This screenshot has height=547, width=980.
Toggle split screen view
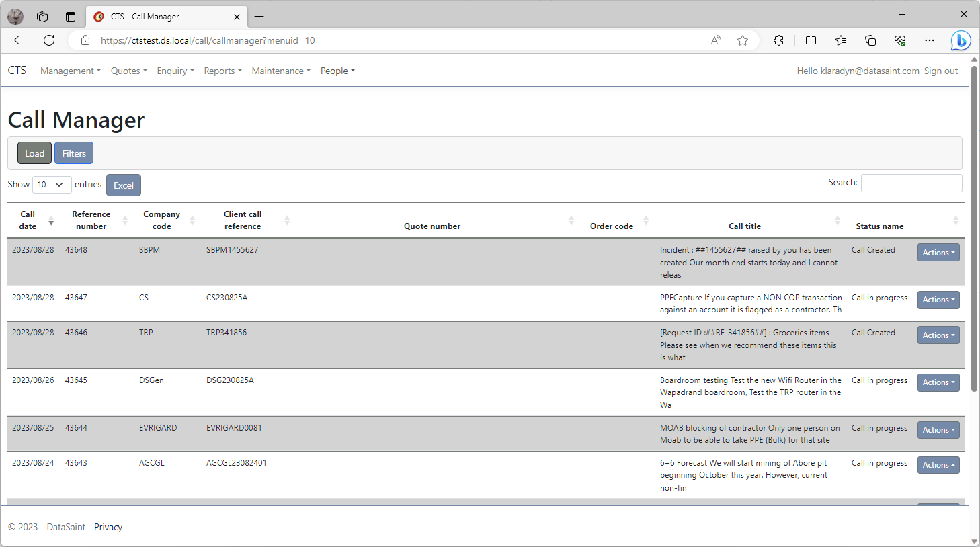tap(811, 40)
